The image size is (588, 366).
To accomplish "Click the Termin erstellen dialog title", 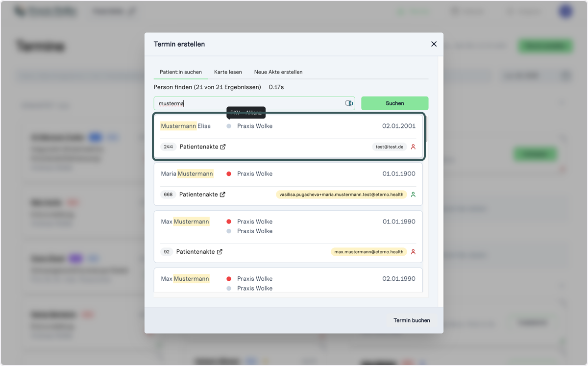I will click(179, 44).
